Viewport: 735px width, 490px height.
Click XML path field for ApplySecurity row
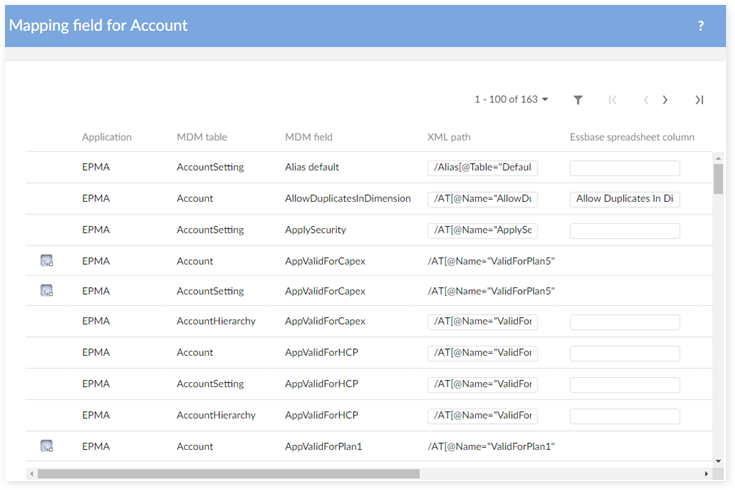click(x=482, y=230)
